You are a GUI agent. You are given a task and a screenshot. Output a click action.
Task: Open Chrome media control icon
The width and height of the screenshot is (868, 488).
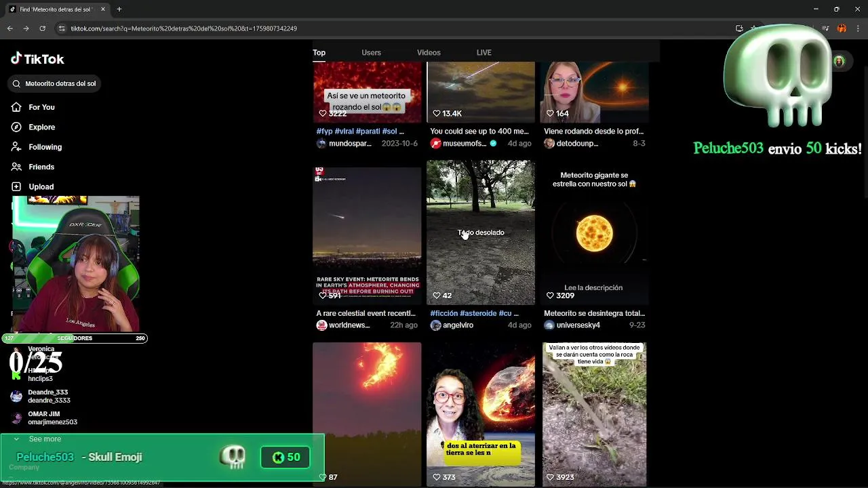pyautogui.click(x=825, y=28)
